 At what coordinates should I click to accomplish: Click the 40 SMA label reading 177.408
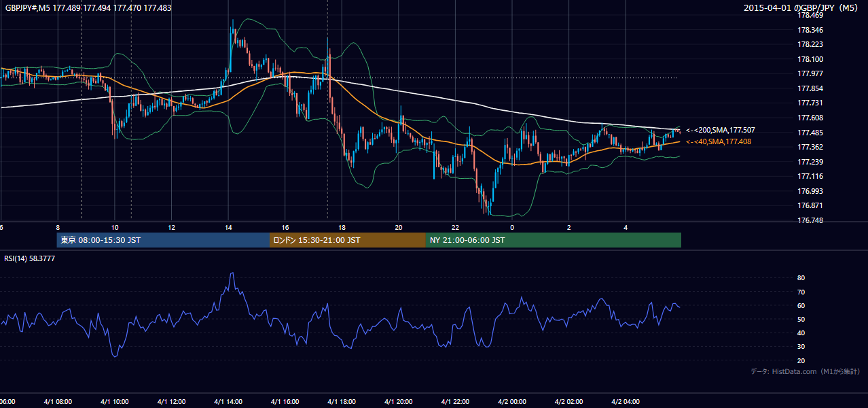(719, 141)
